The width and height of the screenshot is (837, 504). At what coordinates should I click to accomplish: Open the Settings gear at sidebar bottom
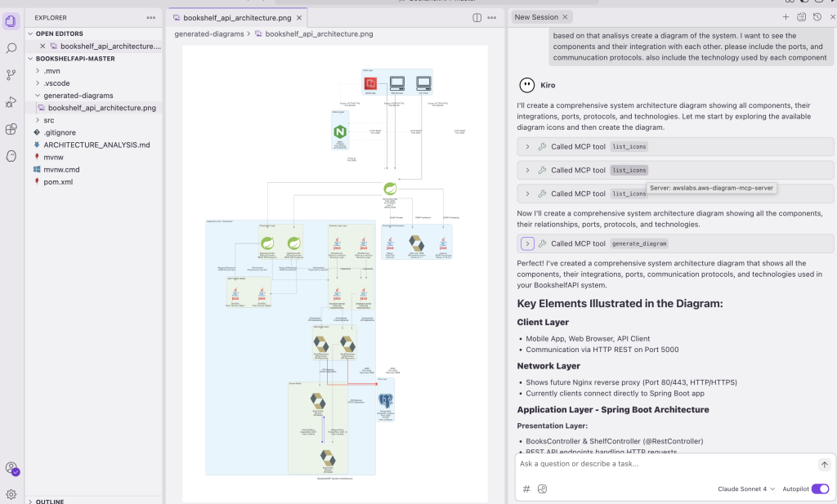(11, 493)
